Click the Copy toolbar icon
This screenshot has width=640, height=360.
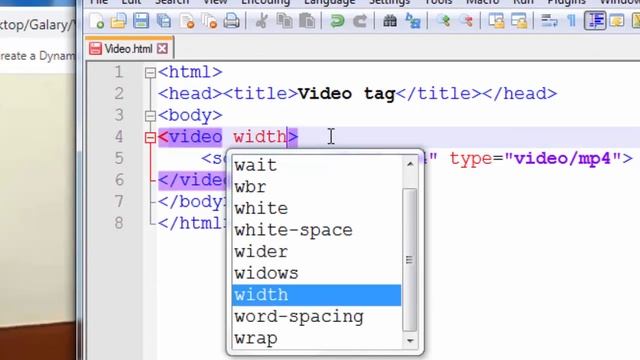point(284,20)
